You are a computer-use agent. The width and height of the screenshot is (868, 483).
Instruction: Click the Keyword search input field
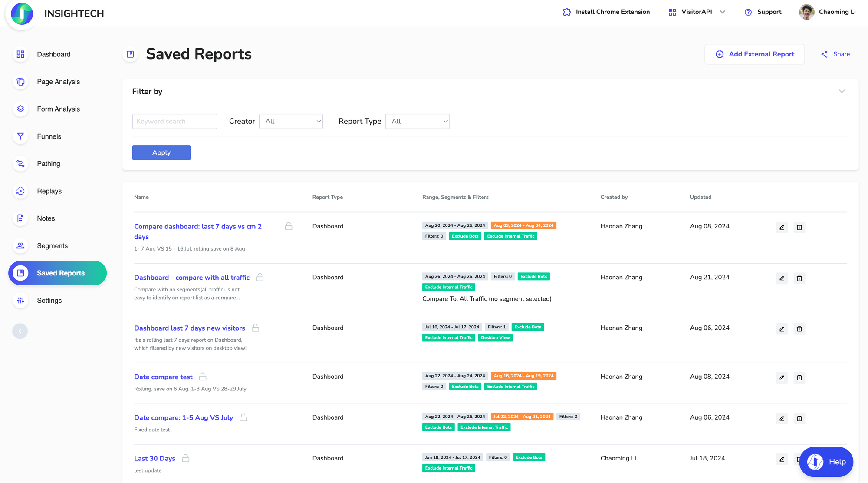click(x=174, y=121)
